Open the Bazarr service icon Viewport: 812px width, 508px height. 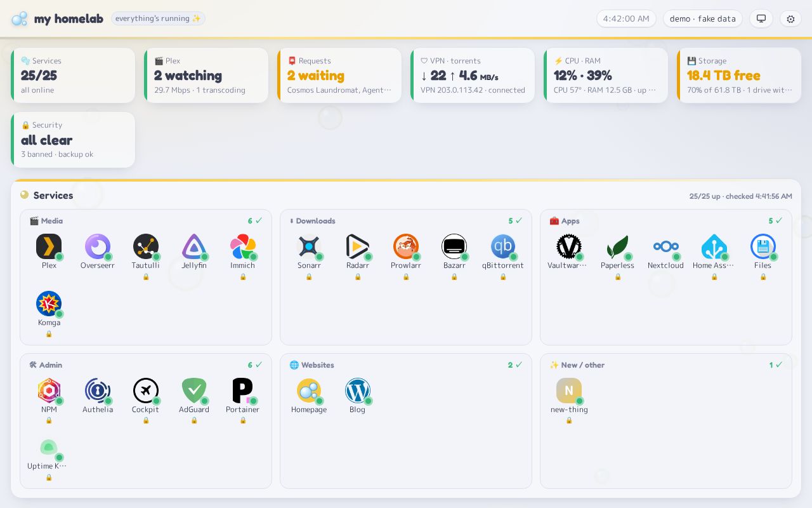click(x=454, y=246)
